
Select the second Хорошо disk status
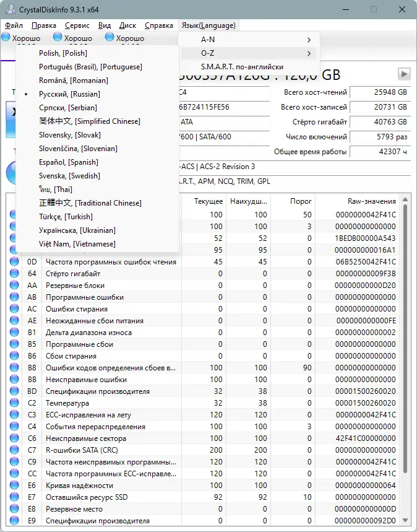click(x=73, y=38)
